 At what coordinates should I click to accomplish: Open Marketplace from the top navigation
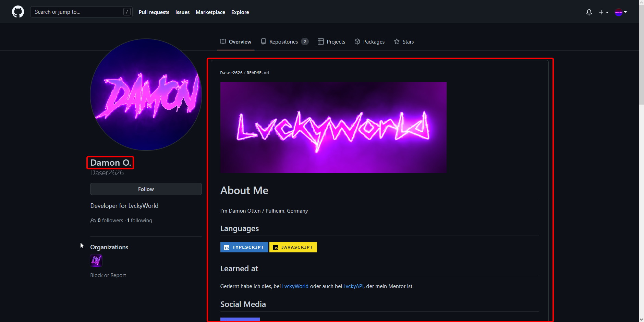[x=210, y=12]
